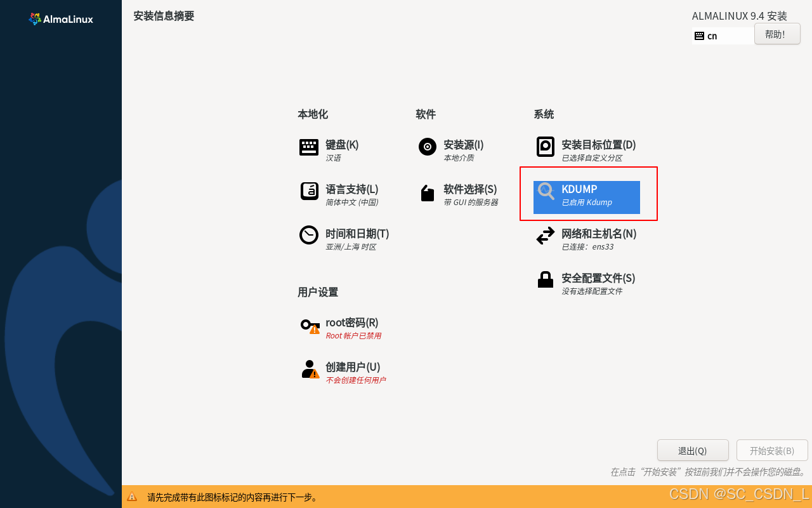Click the '已选择自定义分区' status text
Viewport: 812px width, 508px height.
tap(592, 158)
